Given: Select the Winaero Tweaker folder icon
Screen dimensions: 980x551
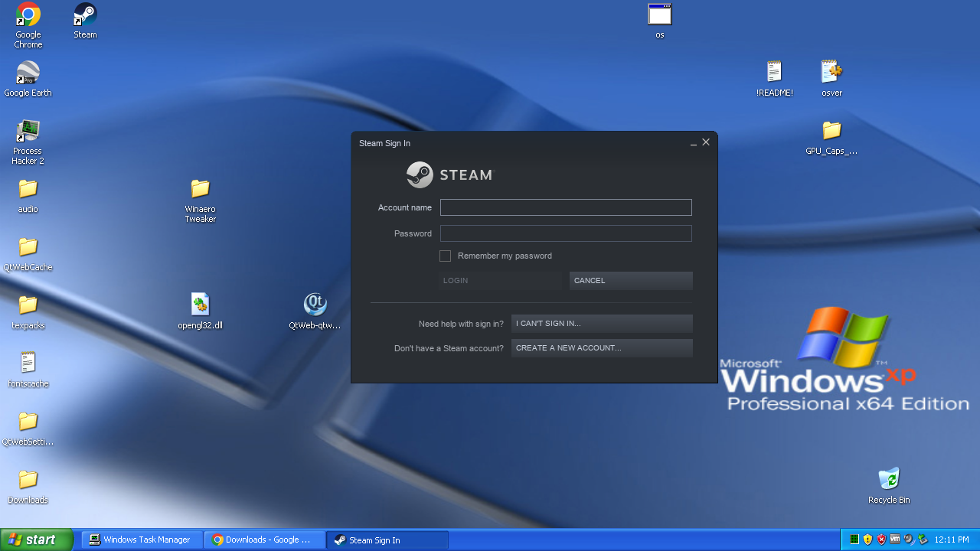Looking at the screenshot, I should [x=201, y=189].
